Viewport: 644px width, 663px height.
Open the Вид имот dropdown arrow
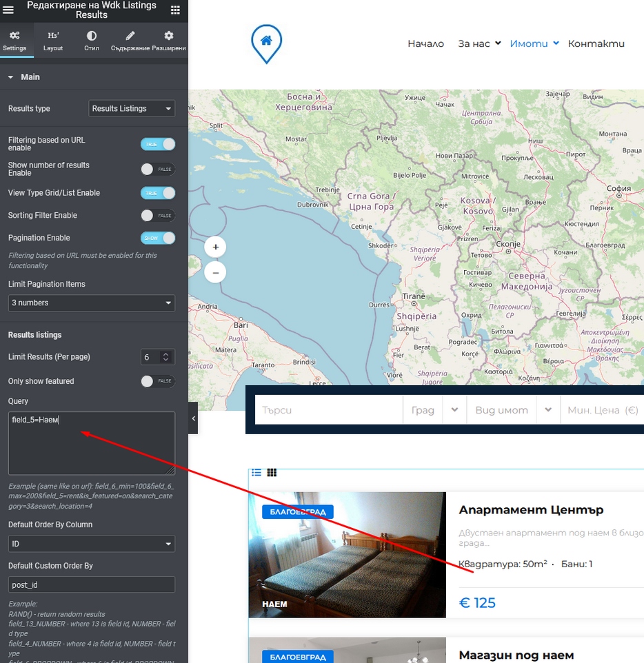[548, 410]
